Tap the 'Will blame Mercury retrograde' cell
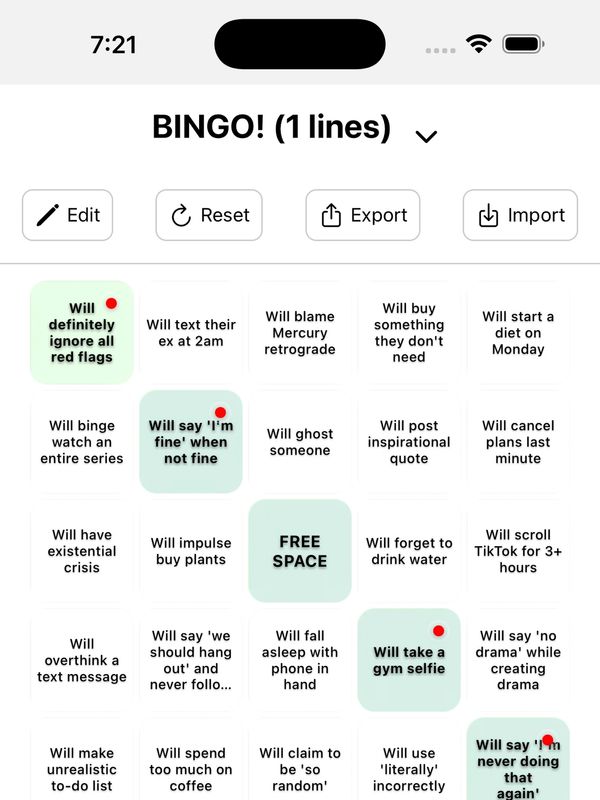This screenshot has height=800, width=600. tap(300, 332)
